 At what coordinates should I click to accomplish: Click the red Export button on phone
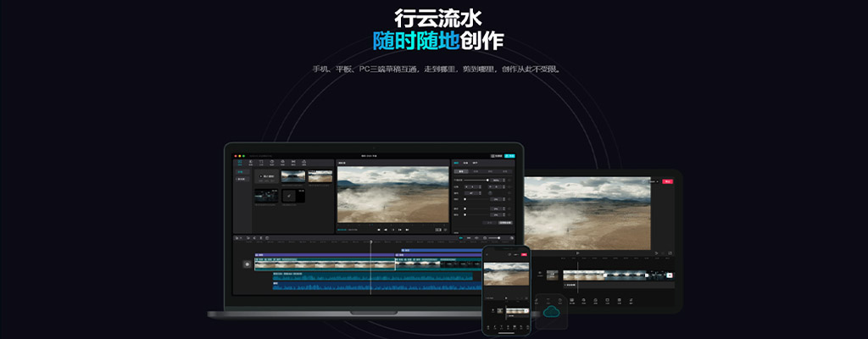pyautogui.click(x=524, y=254)
